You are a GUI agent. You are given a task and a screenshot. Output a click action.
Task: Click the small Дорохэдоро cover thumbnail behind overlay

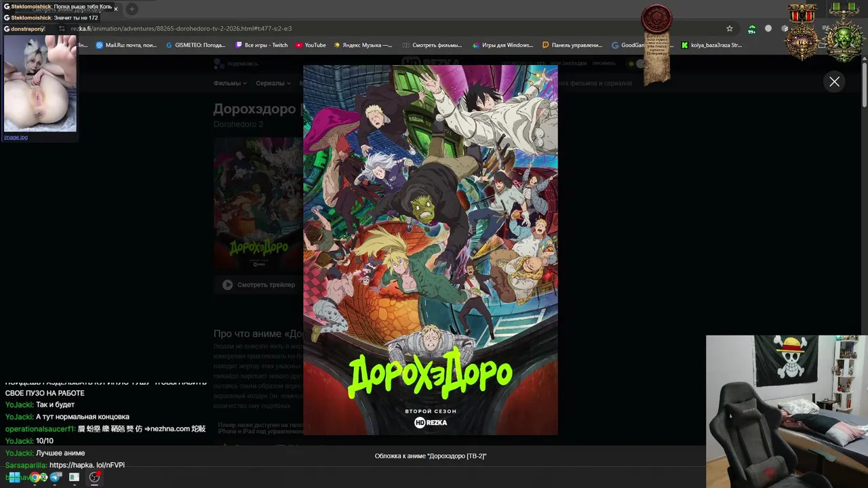tap(258, 203)
